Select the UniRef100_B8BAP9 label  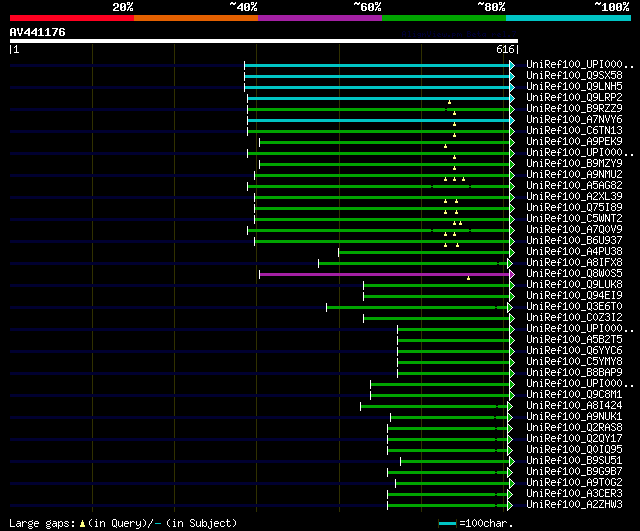pyautogui.click(x=574, y=373)
